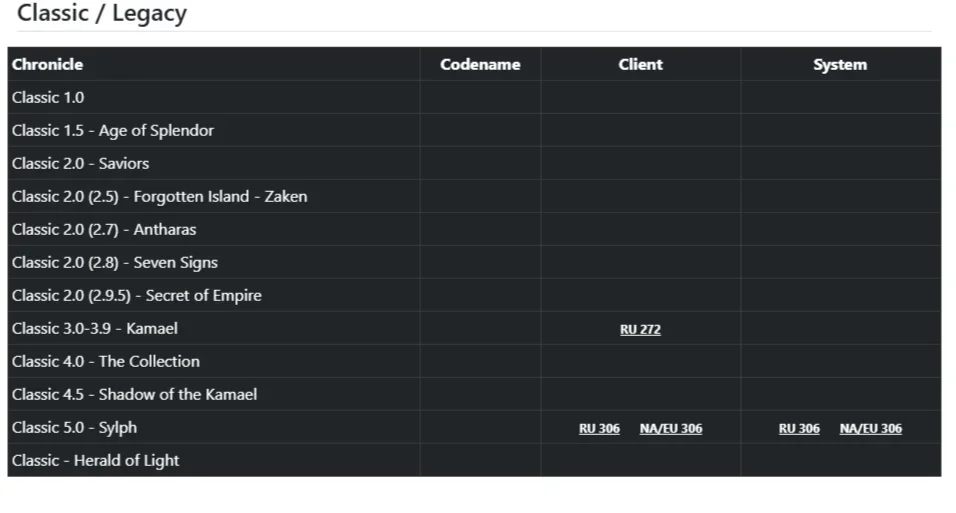Open RU 306 link in System column

(799, 429)
